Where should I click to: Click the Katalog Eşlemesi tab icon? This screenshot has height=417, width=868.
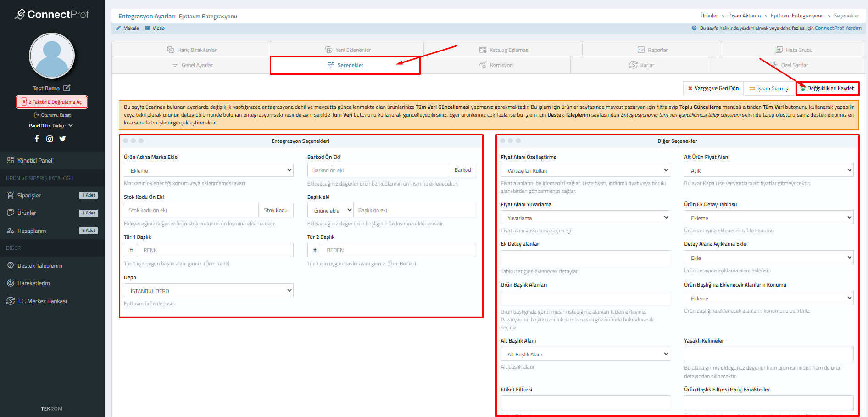(483, 50)
